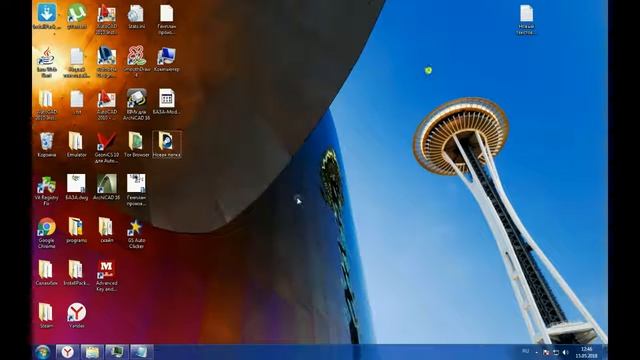Open the Action Center flag tray icon
Viewport: 640px width, 360px height.
pos(546,352)
